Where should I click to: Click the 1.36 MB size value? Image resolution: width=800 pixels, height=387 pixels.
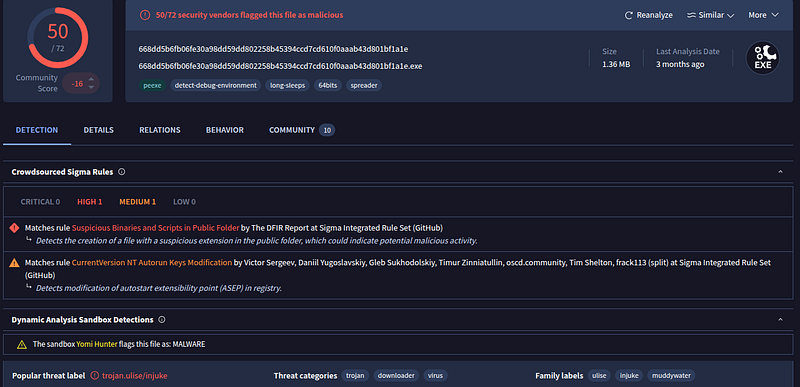click(616, 64)
